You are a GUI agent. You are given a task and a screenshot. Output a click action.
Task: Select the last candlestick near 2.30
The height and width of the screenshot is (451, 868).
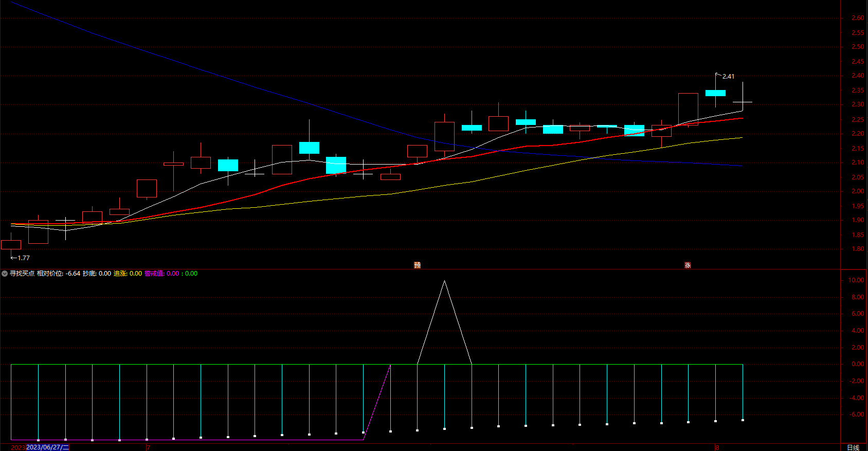(x=743, y=102)
